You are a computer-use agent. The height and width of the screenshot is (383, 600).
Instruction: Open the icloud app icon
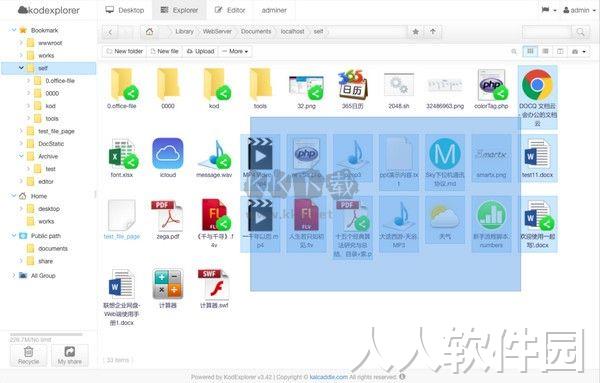coord(168,153)
